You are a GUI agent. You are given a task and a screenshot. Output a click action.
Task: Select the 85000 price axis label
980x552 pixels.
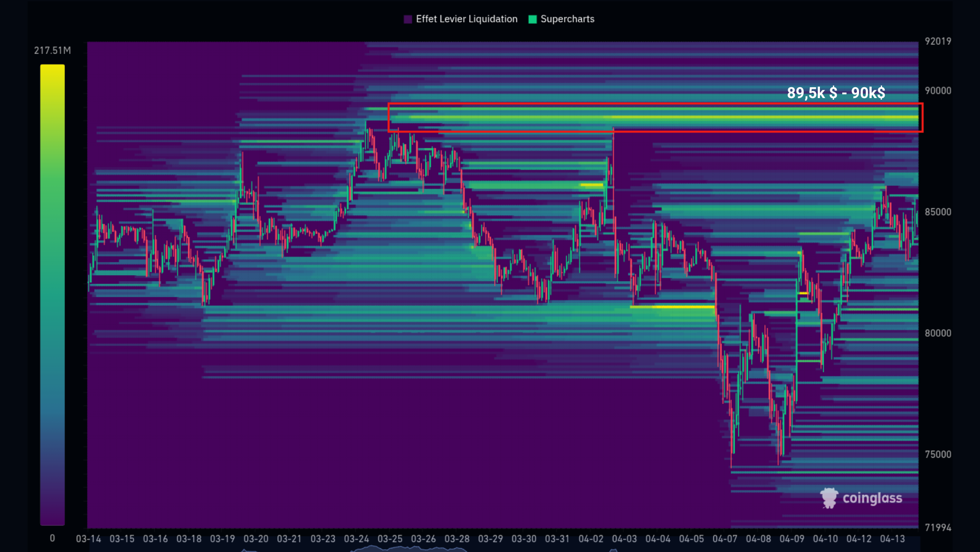click(938, 212)
